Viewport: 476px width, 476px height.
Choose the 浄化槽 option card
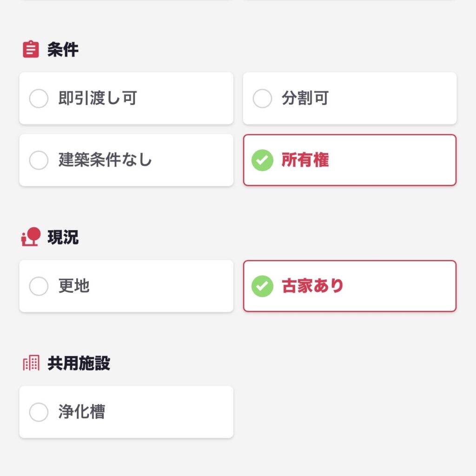coord(126,412)
